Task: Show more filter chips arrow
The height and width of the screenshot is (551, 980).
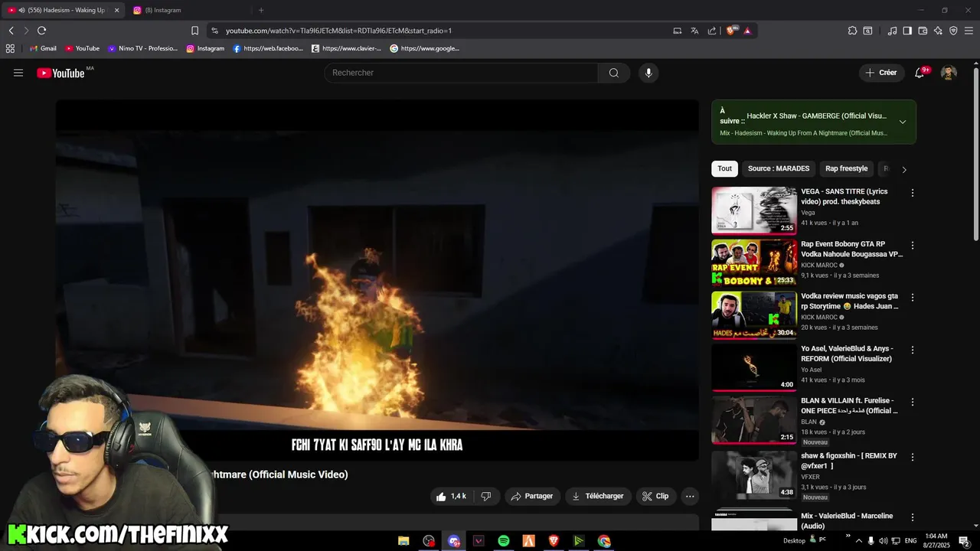Action: pos(903,169)
